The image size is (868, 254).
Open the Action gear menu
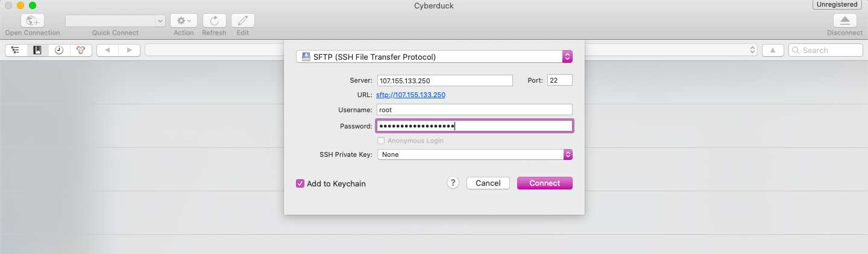click(184, 21)
